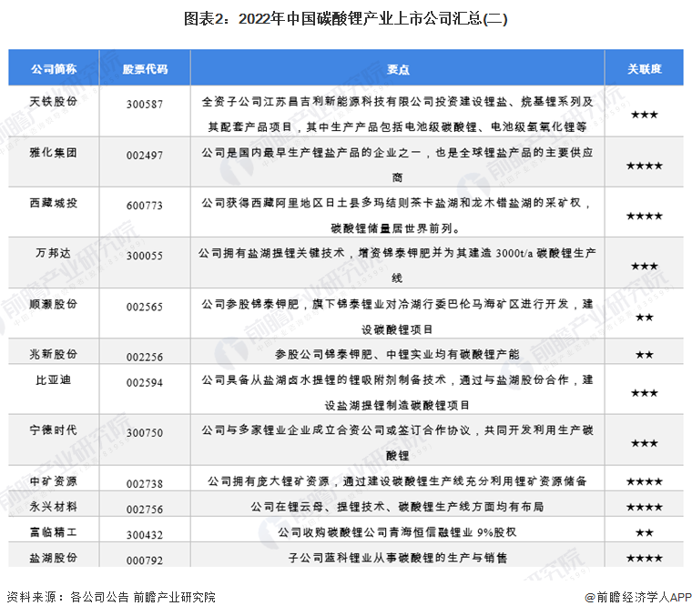
Task: Click the 关联度 column header
Action: click(645, 69)
